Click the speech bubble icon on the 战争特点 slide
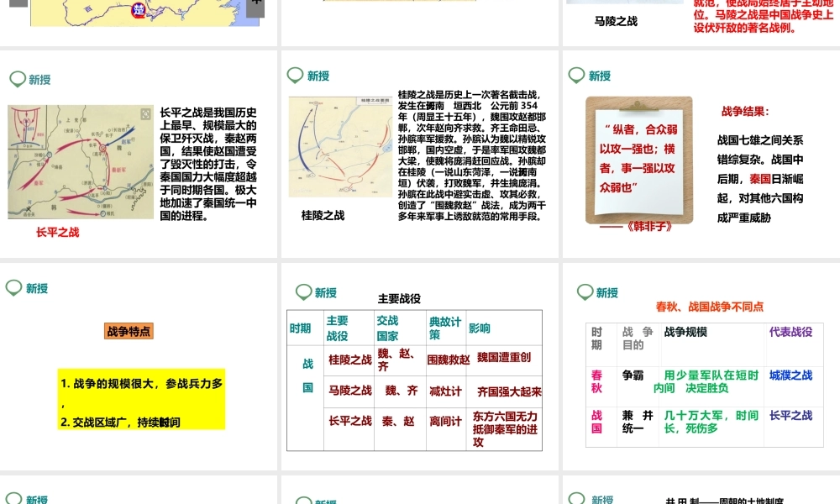Screen dimensions: 840x504 tap(14, 288)
